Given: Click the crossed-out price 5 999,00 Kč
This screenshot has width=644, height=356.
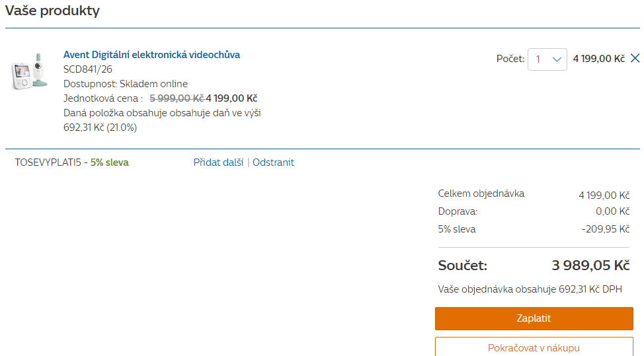Looking at the screenshot, I should [x=177, y=98].
